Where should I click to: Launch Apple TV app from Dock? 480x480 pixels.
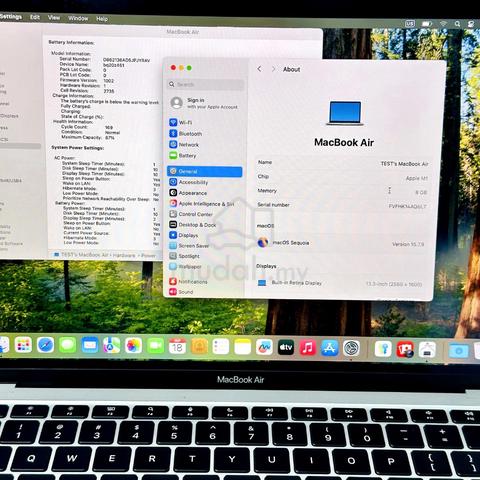pyautogui.click(x=286, y=347)
